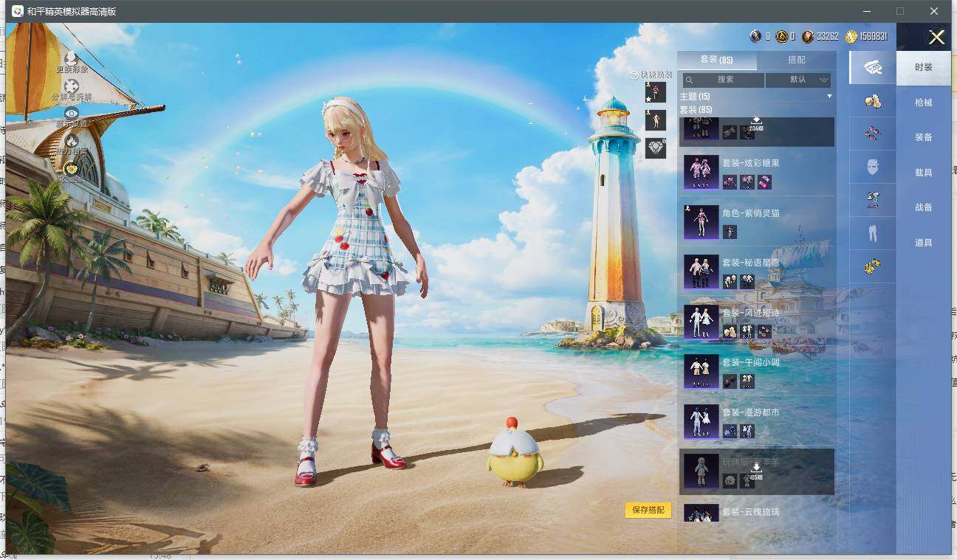This screenshot has height=560, width=957.
Task: Open the 时装 fashion menu tab
Action: click(924, 67)
